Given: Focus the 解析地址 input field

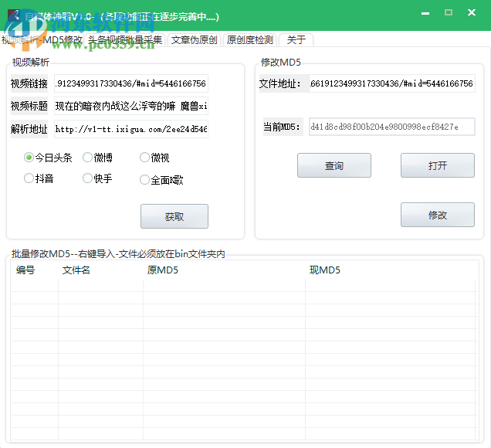Looking at the screenshot, I should (131, 129).
